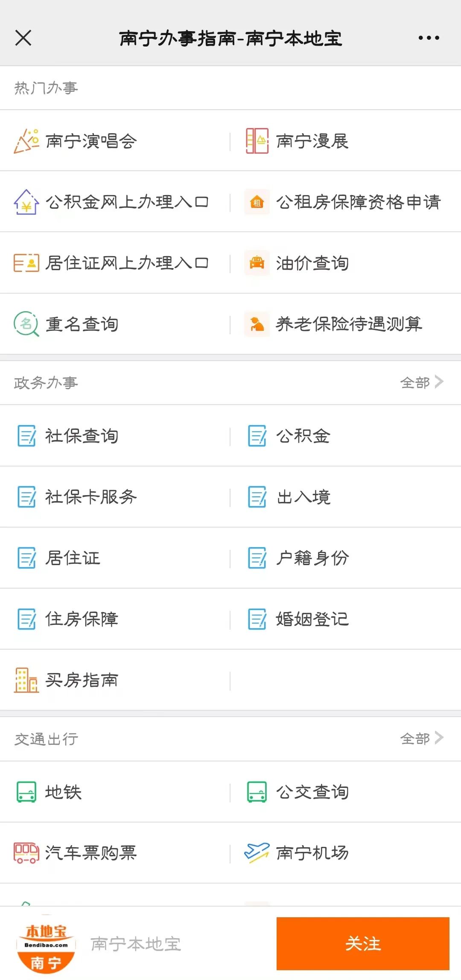Close the page with the X icon
This screenshot has height=980, width=461.
tap(23, 38)
